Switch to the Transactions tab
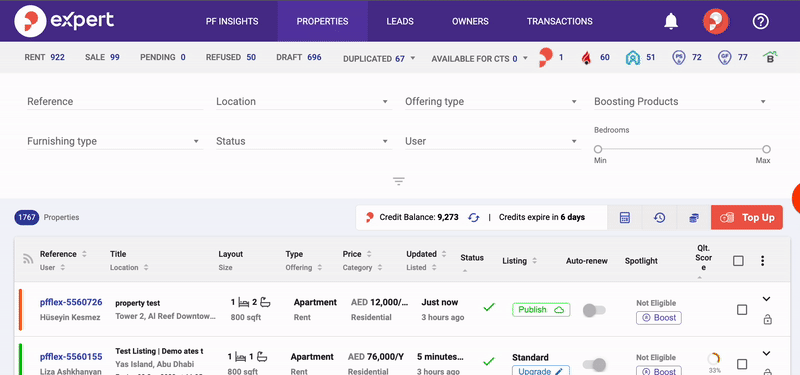The height and width of the screenshot is (375, 800). pos(560,21)
